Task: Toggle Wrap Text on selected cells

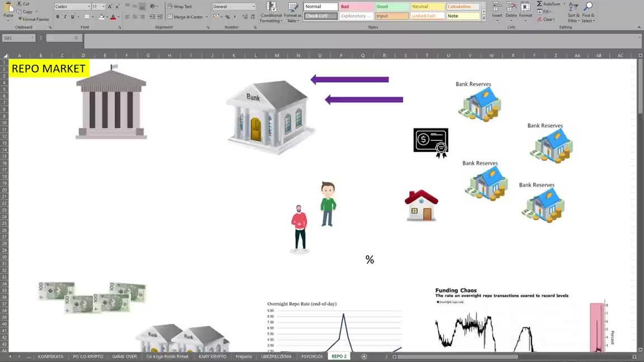Action: pyautogui.click(x=180, y=7)
